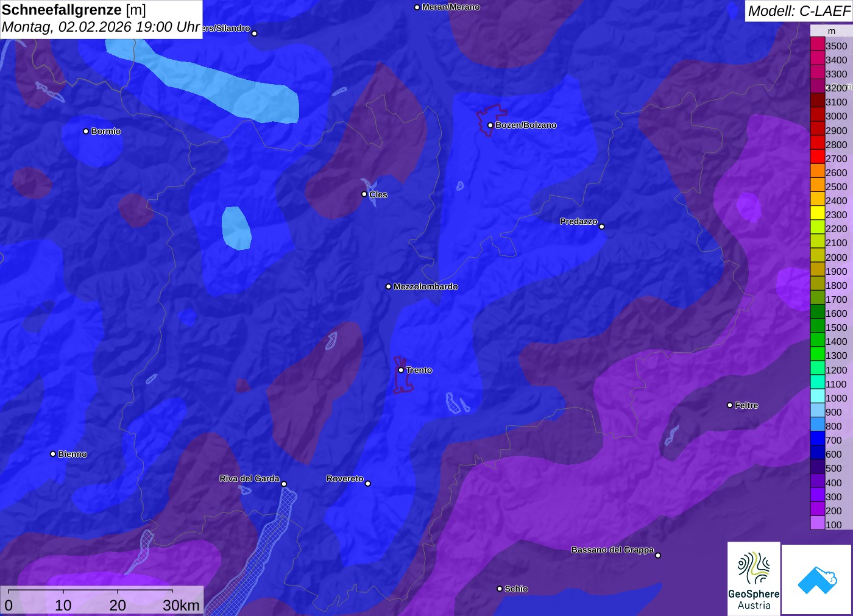Select the 1000 m cyan legend swatch
Viewport: 853px width, 616px height.
[x=818, y=396]
